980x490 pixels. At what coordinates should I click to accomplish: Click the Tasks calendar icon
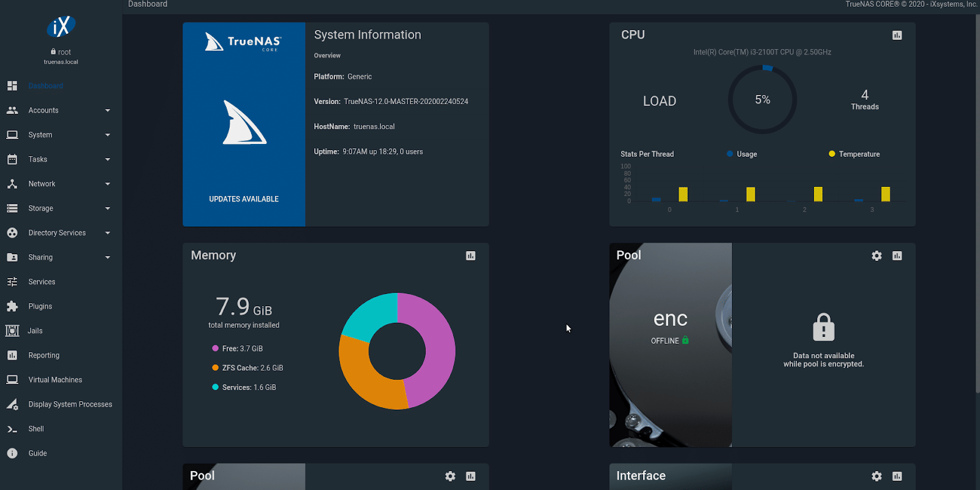12,159
